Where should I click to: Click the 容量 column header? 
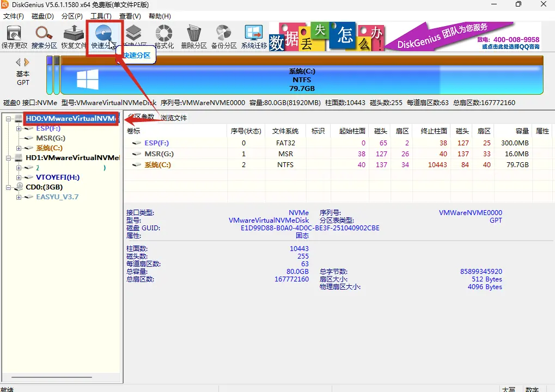(x=513, y=131)
